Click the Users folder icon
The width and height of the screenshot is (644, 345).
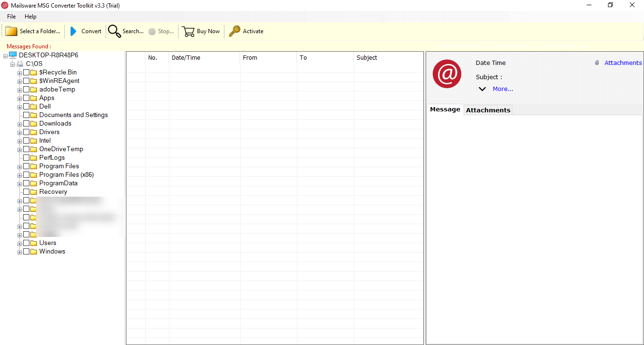tap(34, 243)
